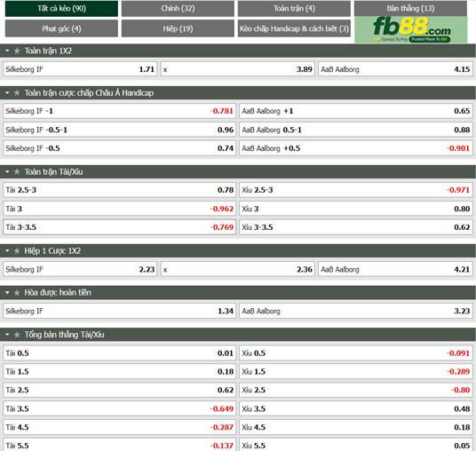Open Kèo chấp Handicap & cách biệt tab
The height and width of the screenshot is (451, 476).
click(x=294, y=28)
